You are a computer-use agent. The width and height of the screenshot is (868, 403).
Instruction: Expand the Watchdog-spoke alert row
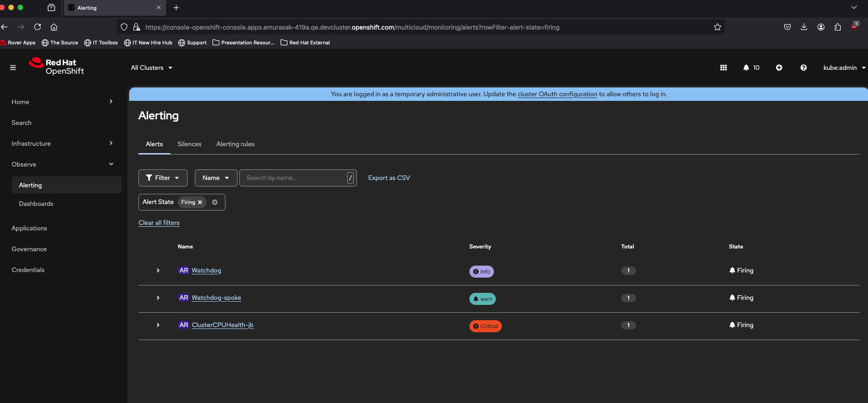click(x=158, y=298)
